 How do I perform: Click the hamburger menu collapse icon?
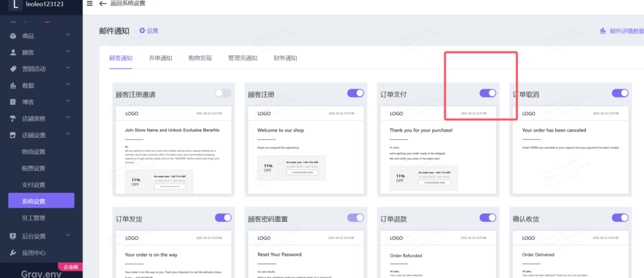tap(89, 4)
